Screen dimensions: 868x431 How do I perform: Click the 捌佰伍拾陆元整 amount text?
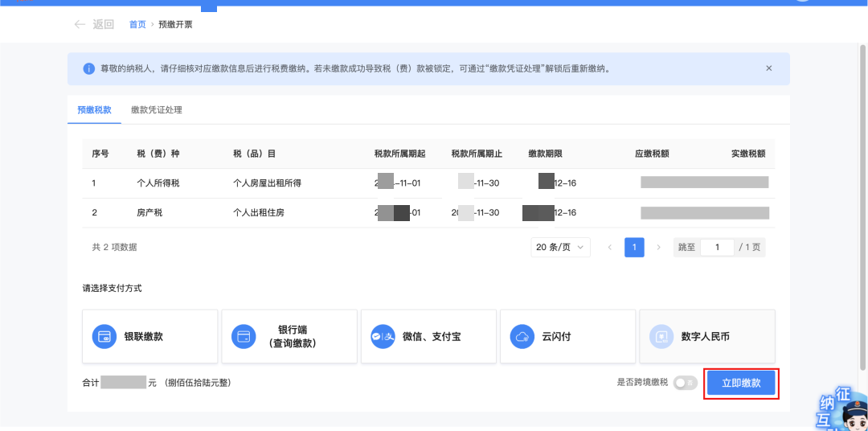(x=198, y=383)
